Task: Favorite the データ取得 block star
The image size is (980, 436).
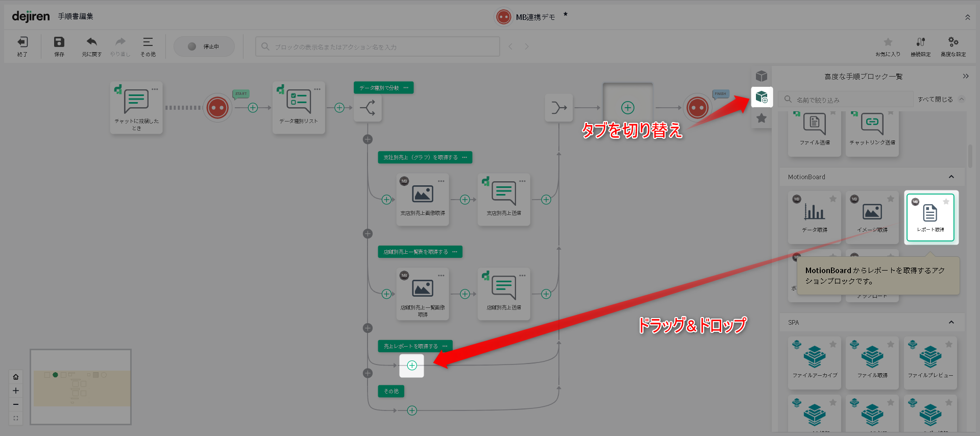Action: coord(833,199)
